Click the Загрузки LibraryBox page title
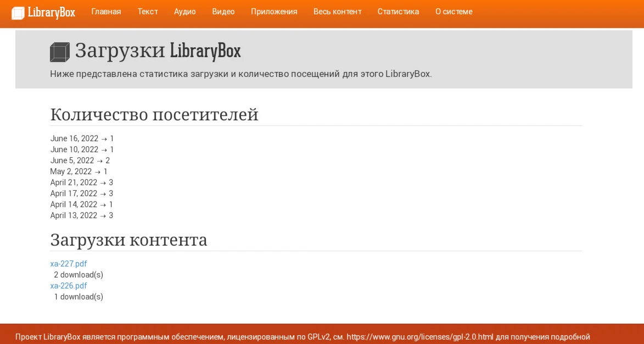644x344 pixels. coord(158,51)
